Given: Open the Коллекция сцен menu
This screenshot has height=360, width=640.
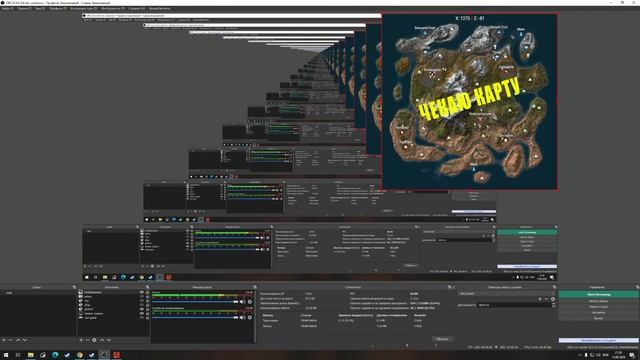Looking at the screenshot, I should click(84, 8).
